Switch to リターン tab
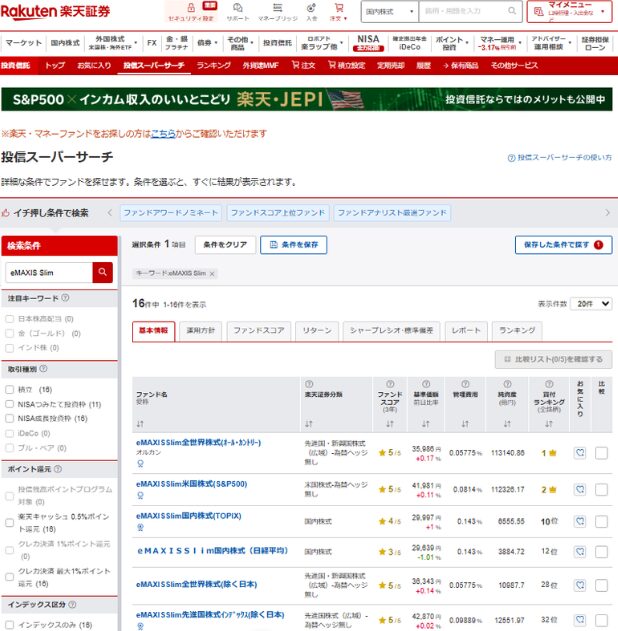Screen dimensions: 618x631 (317, 331)
